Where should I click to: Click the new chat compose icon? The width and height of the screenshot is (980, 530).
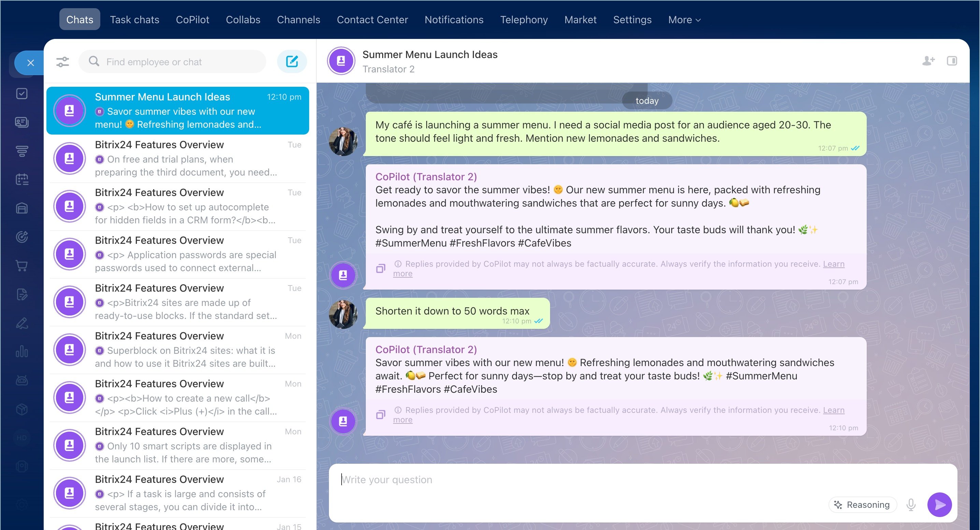(x=292, y=61)
